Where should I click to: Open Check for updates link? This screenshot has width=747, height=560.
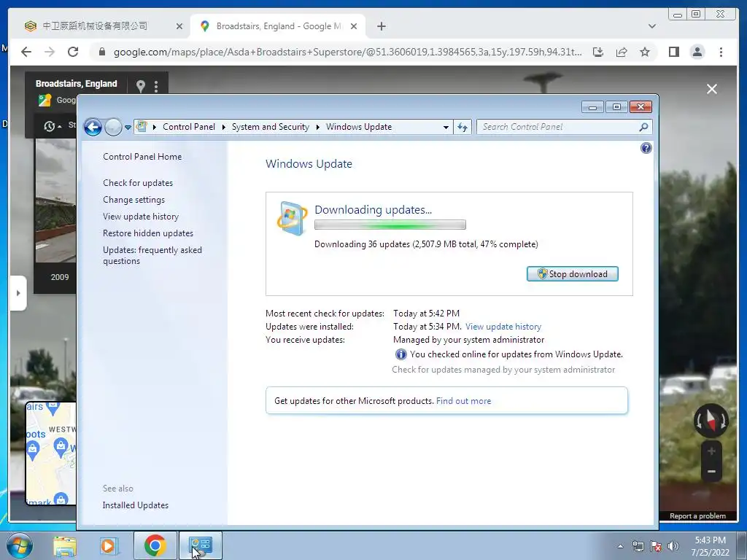(138, 183)
